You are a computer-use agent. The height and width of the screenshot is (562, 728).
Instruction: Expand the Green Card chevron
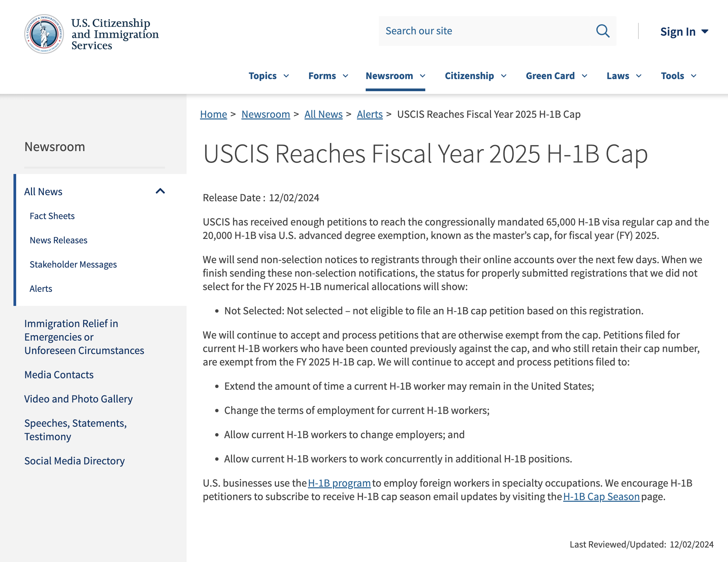point(585,76)
